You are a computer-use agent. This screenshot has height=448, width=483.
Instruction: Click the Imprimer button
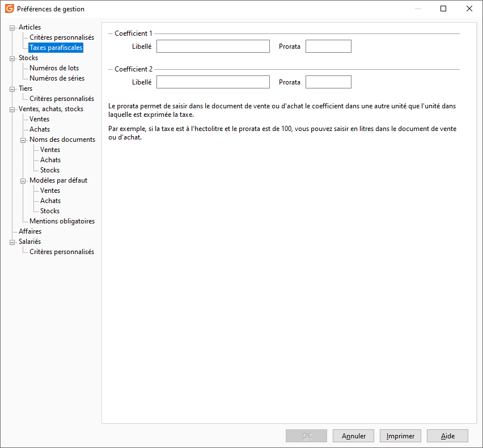click(x=400, y=436)
